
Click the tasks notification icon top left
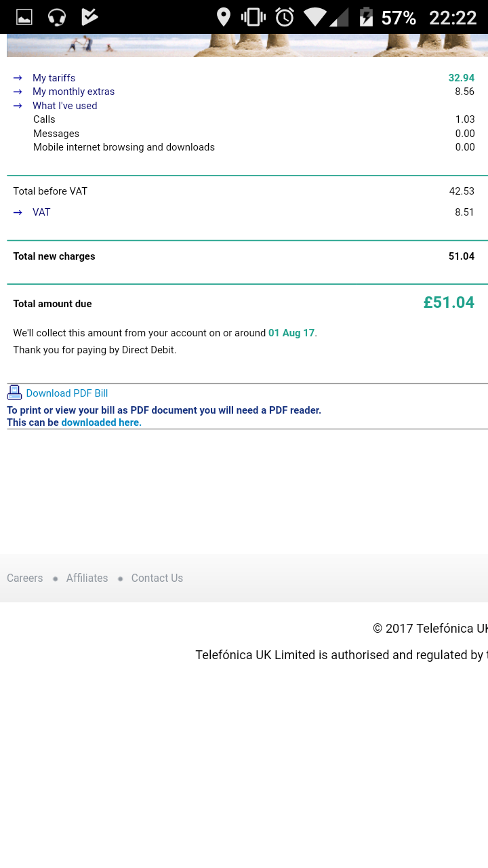click(89, 16)
